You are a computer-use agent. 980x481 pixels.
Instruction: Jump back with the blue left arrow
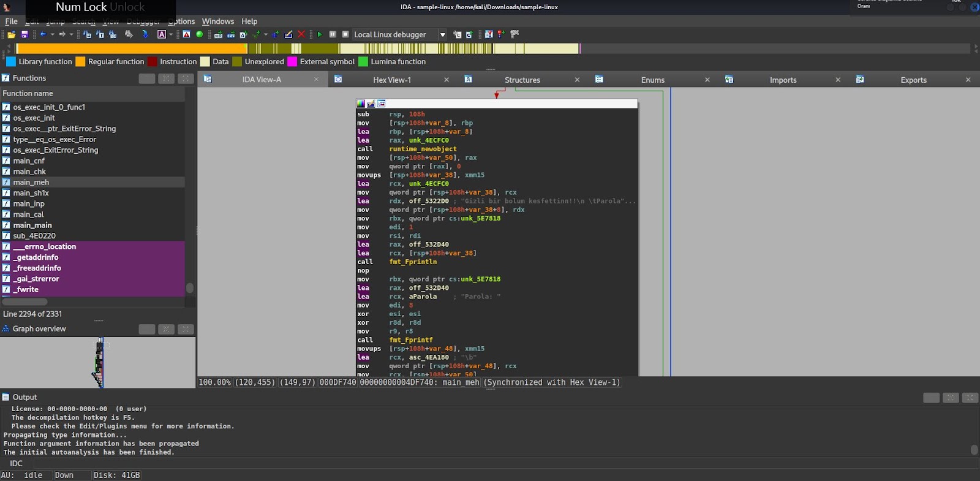(43, 34)
